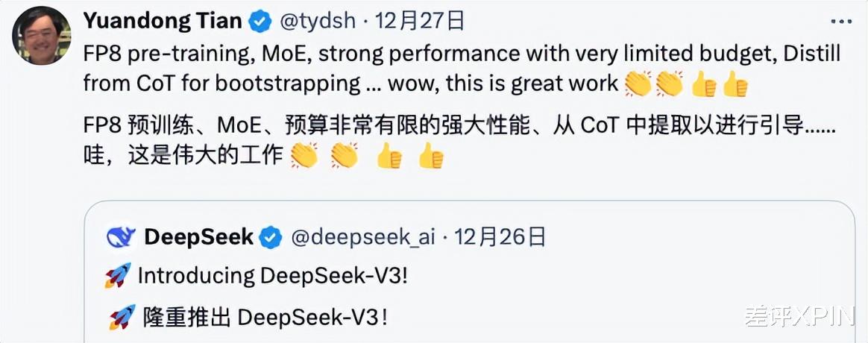Screen dimensions: 868x343
Task: Click the last thumbs-up emoji on the Chinese line
Action: [431, 156]
